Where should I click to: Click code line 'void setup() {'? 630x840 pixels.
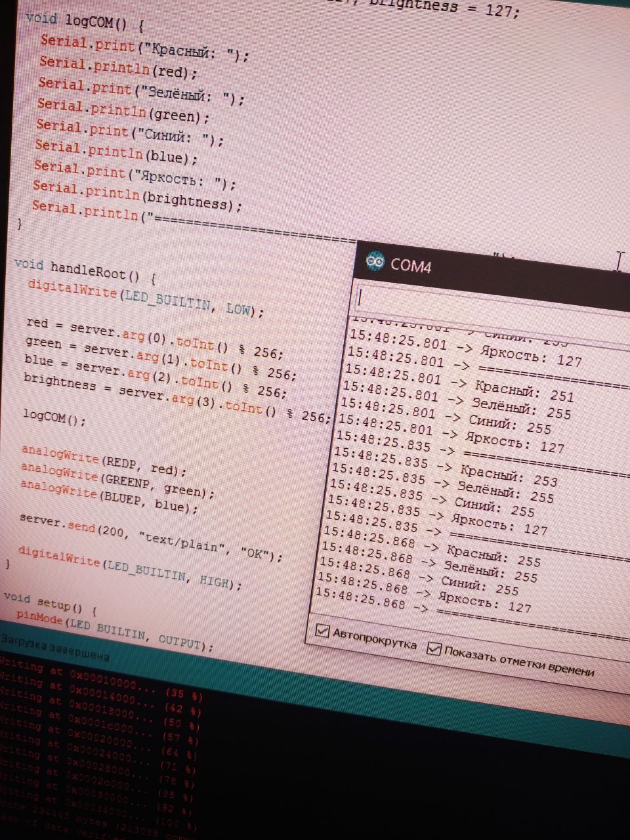click(50, 602)
